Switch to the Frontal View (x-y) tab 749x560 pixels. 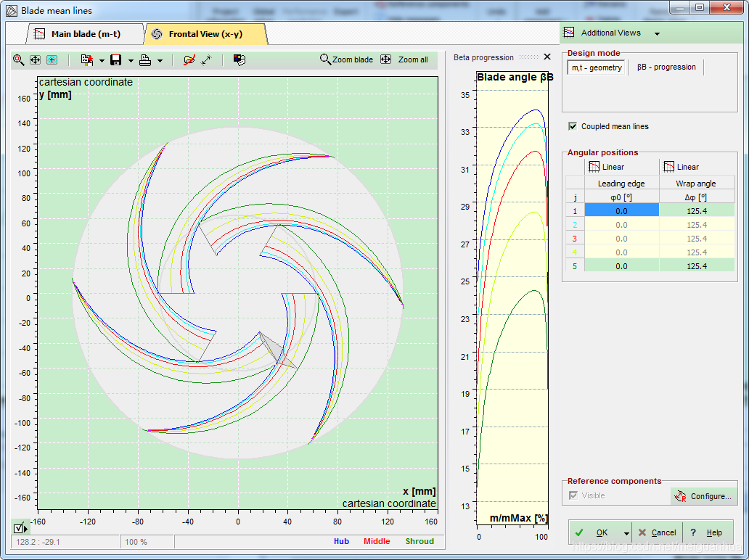(x=205, y=34)
